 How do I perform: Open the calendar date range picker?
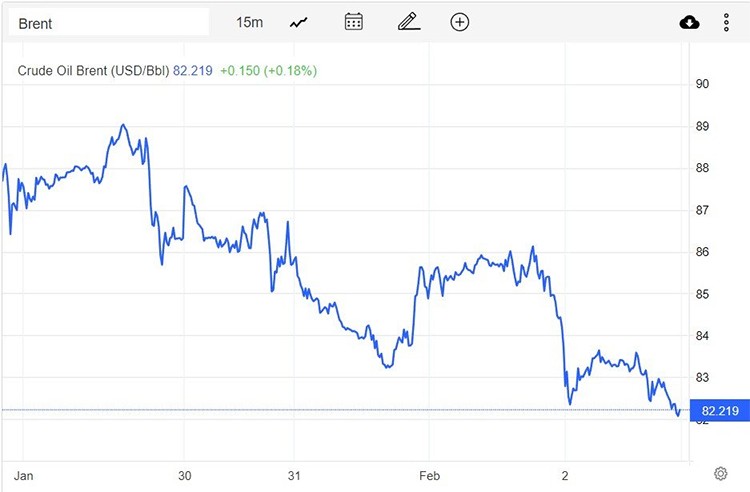[x=353, y=22]
